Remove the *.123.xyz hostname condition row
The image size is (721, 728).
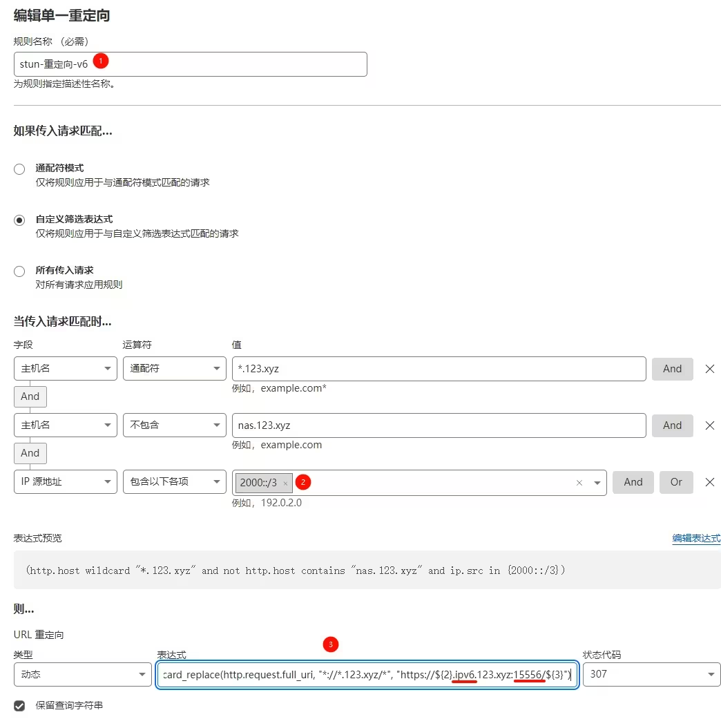point(709,369)
